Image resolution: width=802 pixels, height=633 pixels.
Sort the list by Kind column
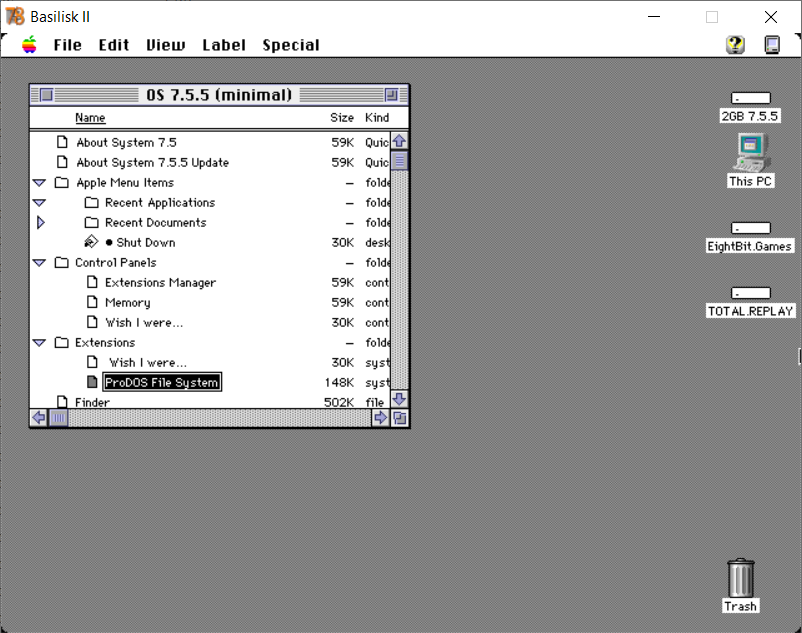(x=377, y=118)
